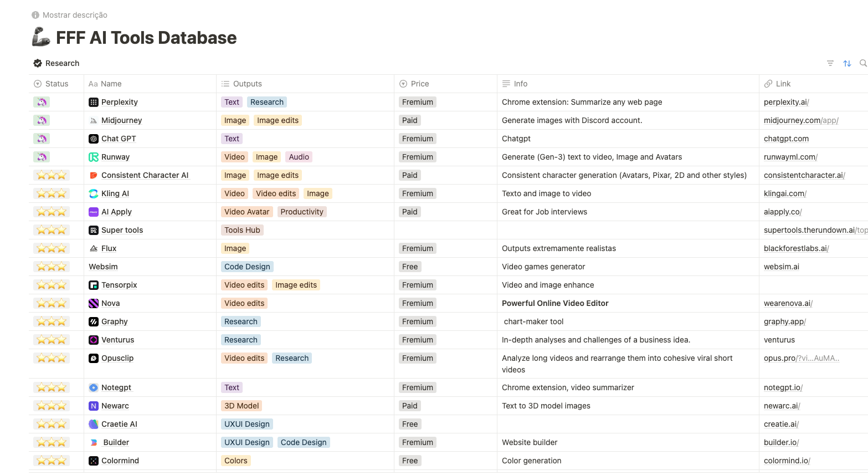Click the Newarc purple N icon
Viewport: 868px width, 475px height.
click(x=94, y=406)
